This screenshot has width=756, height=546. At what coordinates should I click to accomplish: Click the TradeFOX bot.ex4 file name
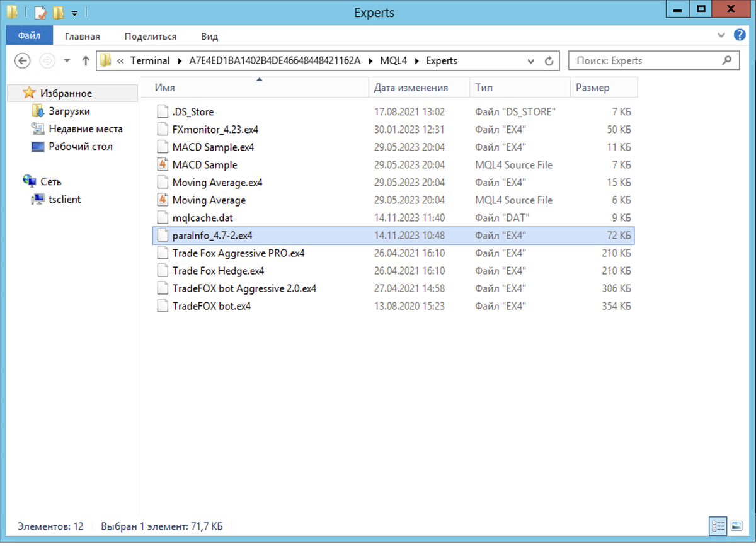[212, 306]
